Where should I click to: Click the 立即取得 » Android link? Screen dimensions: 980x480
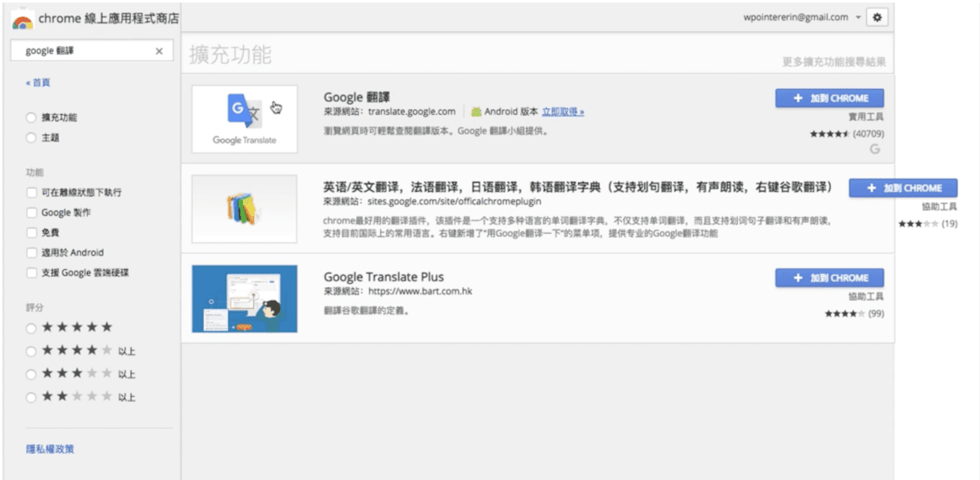click(563, 112)
